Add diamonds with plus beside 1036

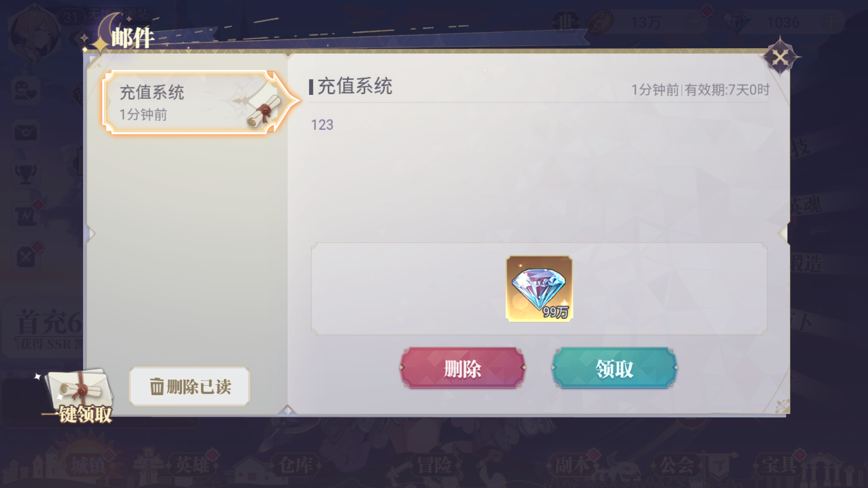pos(831,22)
